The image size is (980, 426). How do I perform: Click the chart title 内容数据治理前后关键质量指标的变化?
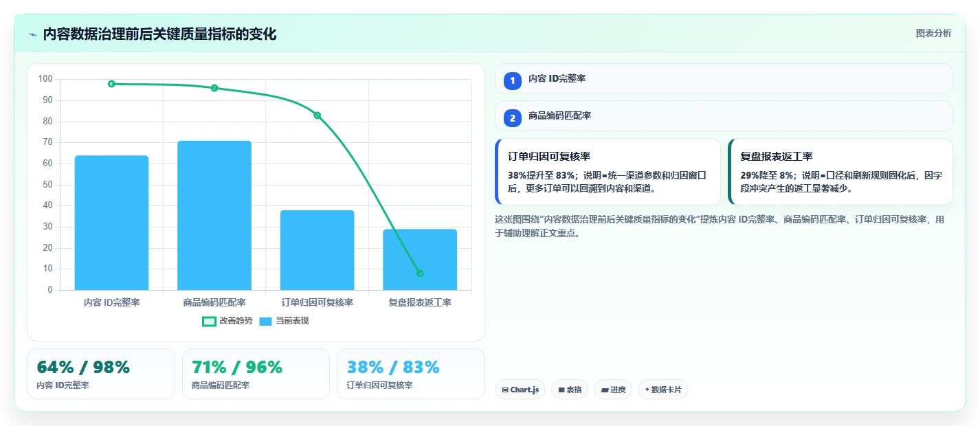[159, 34]
